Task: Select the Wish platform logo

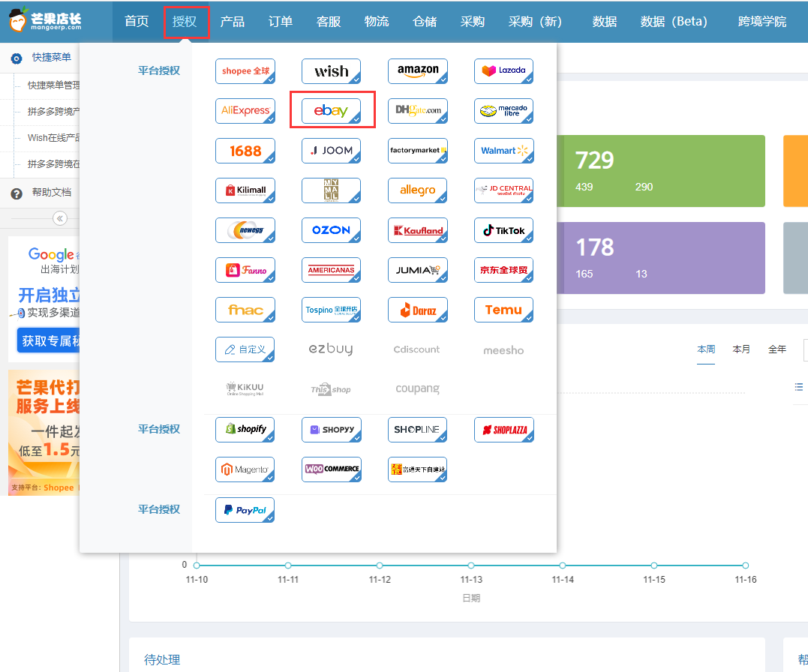Action: pyautogui.click(x=331, y=71)
